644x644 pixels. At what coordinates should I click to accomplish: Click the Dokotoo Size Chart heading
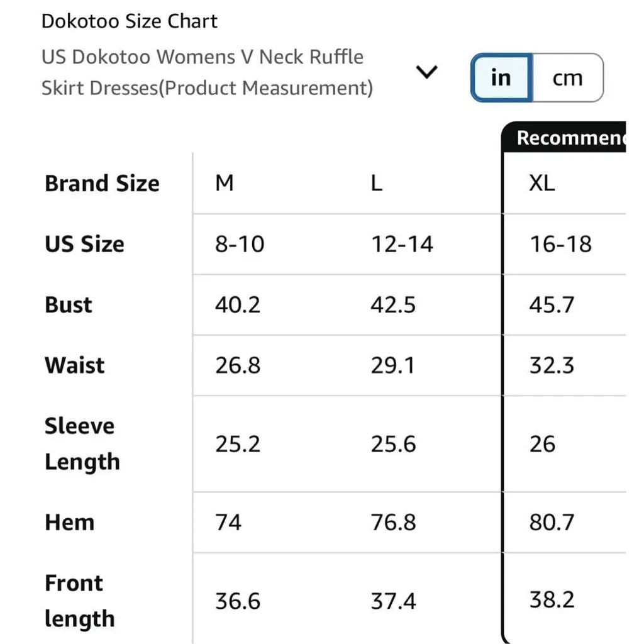pyautogui.click(x=129, y=21)
